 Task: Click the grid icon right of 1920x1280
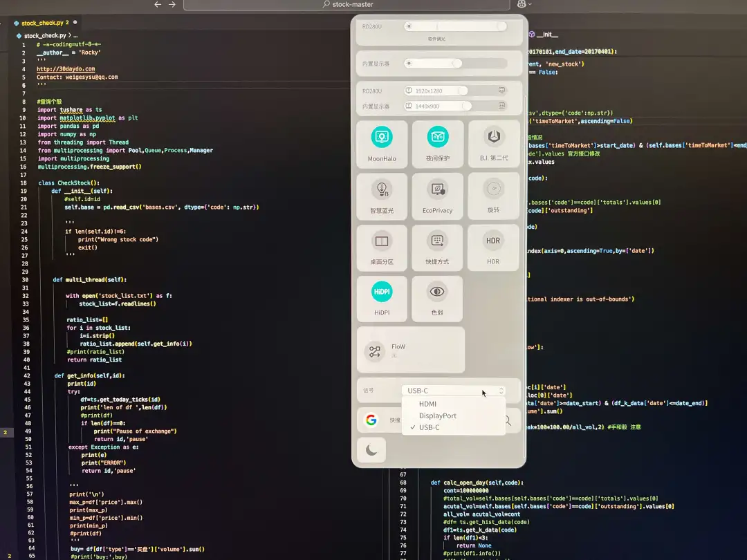click(x=501, y=90)
